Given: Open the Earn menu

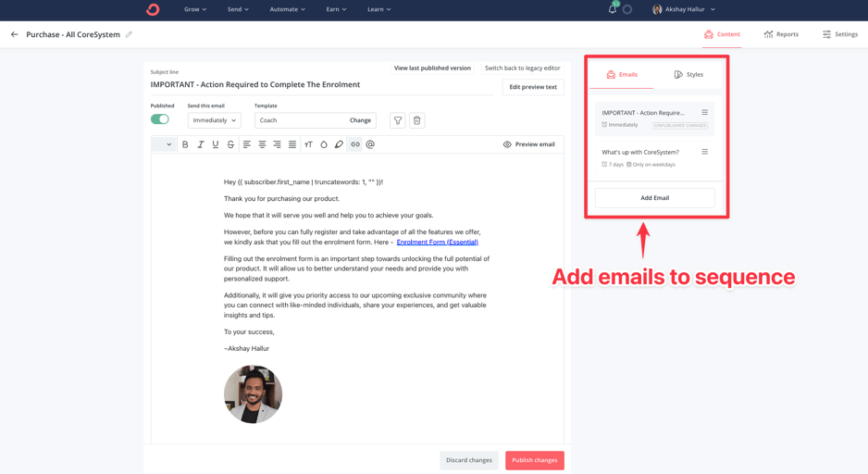Looking at the screenshot, I should (x=336, y=9).
